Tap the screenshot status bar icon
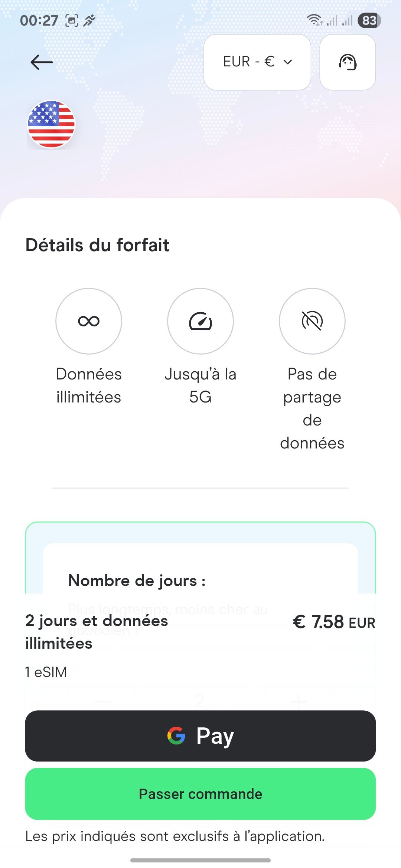This screenshot has width=401, height=868. (x=72, y=20)
